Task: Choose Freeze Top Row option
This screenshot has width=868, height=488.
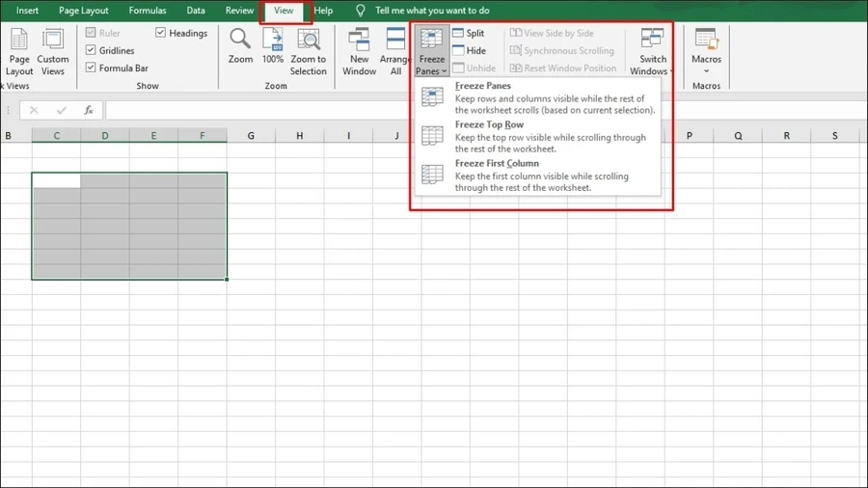Action: click(537, 137)
